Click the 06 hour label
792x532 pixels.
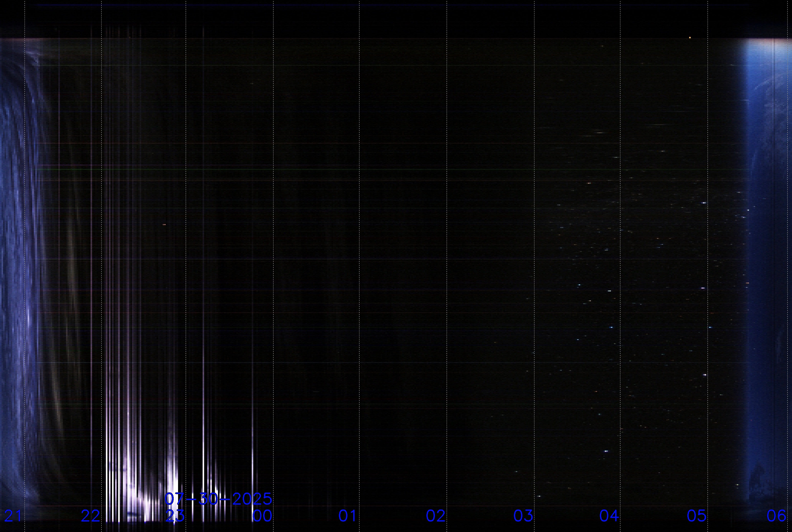point(776,516)
